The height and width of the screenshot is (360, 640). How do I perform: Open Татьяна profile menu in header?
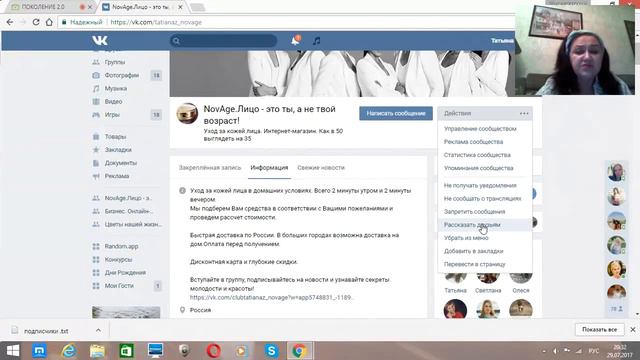tap(502, 40)
